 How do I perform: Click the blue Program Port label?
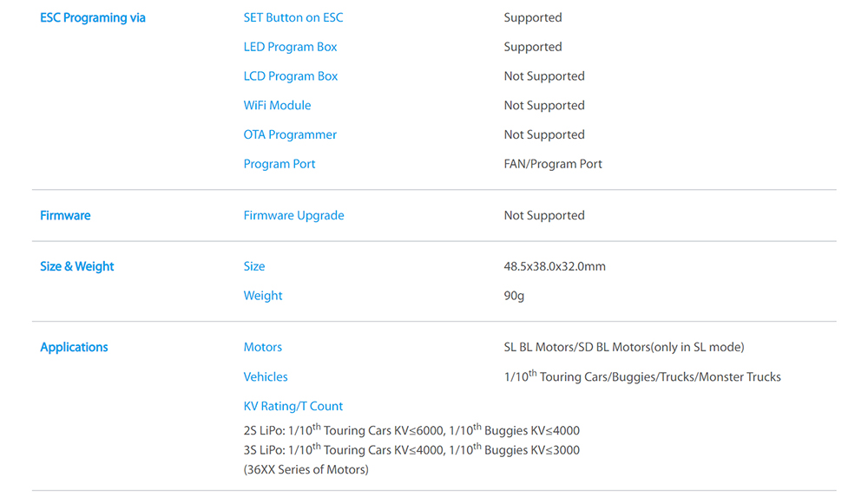click(x=279, y=164)
